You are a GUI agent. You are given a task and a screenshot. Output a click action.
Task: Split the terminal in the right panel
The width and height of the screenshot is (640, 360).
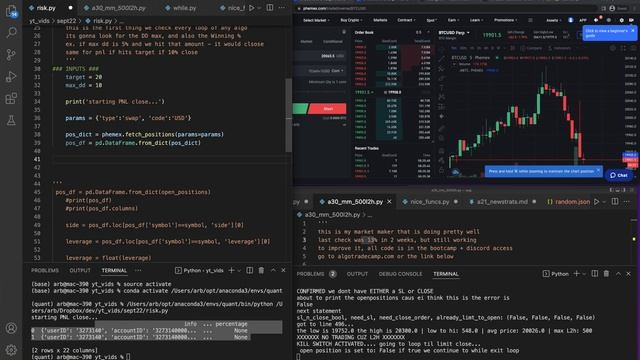coord(595,273)
